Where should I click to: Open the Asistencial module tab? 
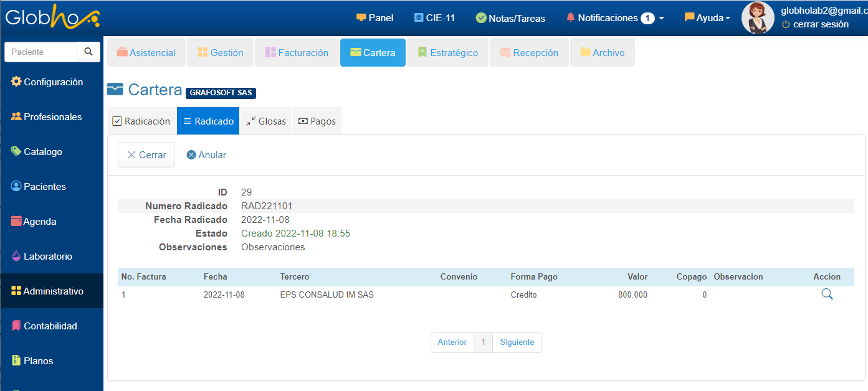tap(146, 53)
